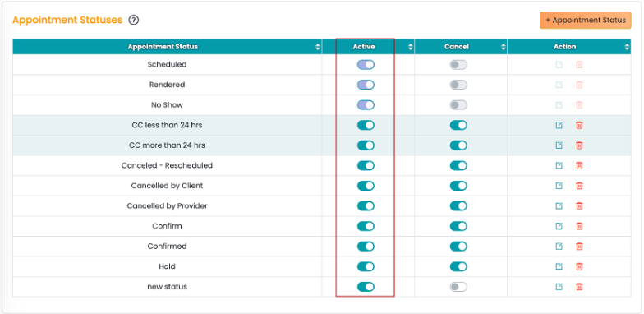Disable Active for Confirm
This screenshot has width=644, height=314.
pos(366,225)
